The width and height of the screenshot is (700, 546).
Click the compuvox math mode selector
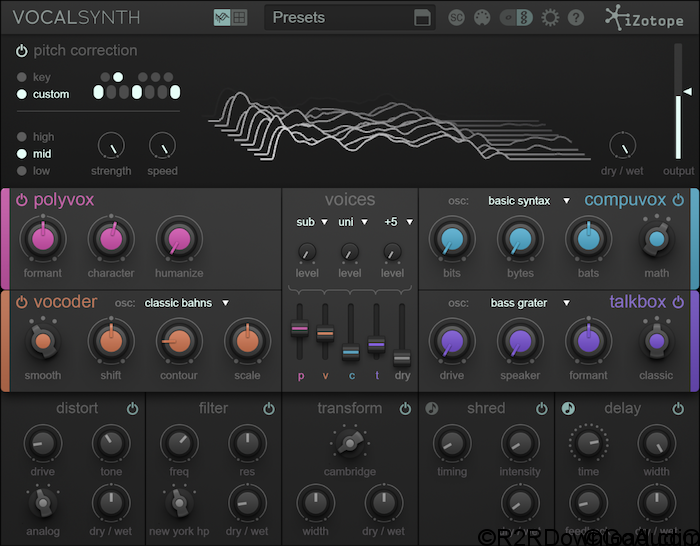point(656,239)
